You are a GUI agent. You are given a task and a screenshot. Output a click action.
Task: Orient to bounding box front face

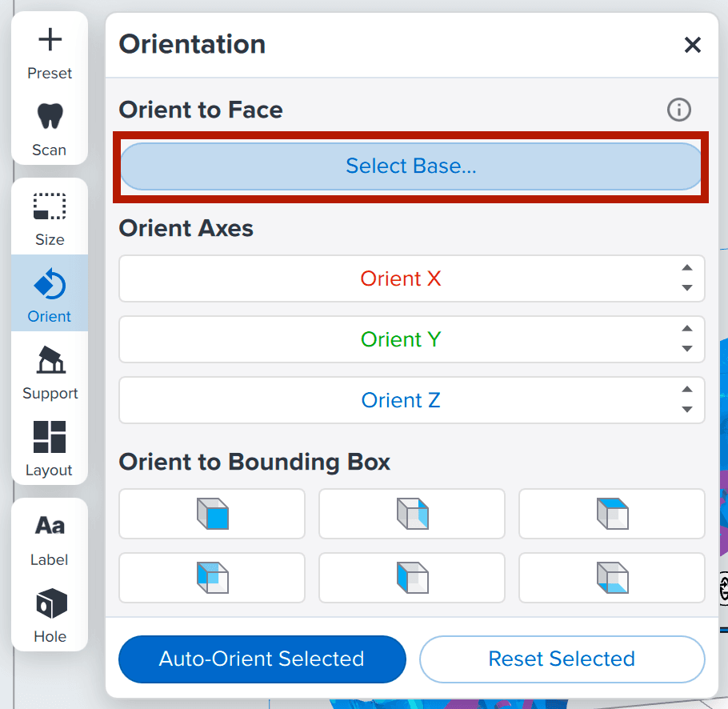point(212,514)
